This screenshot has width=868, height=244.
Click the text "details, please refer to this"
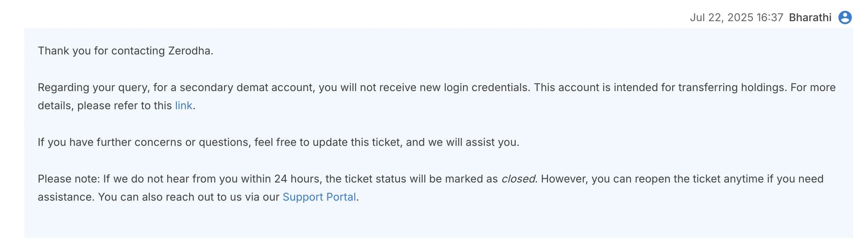[x=104, y=106]
